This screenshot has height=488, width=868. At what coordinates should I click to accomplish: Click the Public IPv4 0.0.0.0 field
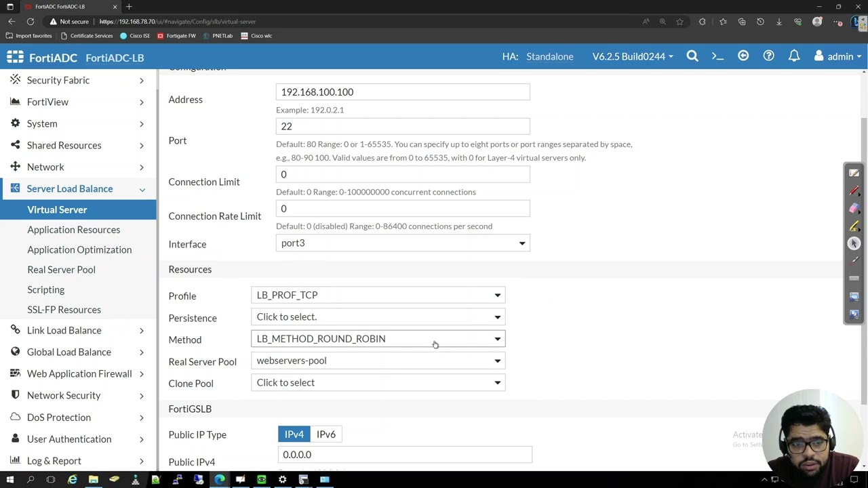tap(405, 455)
